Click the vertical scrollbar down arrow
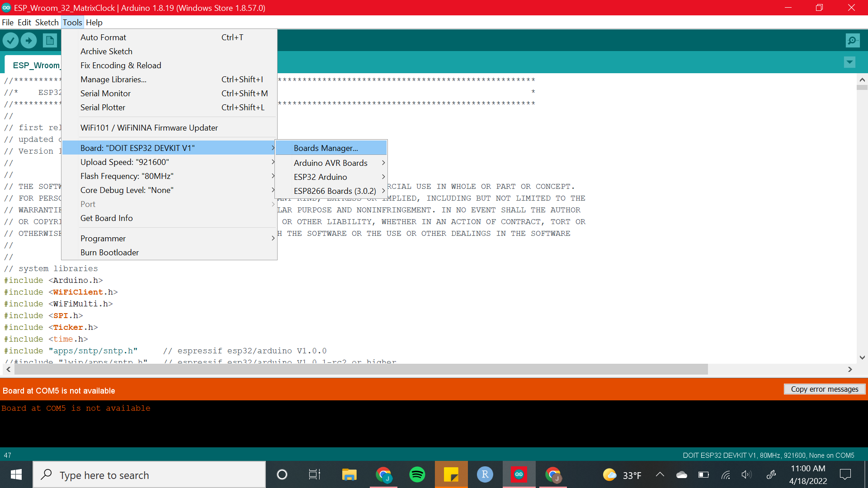Image resolution: width=868 pixels, height=488 pixels. [862, 357]
